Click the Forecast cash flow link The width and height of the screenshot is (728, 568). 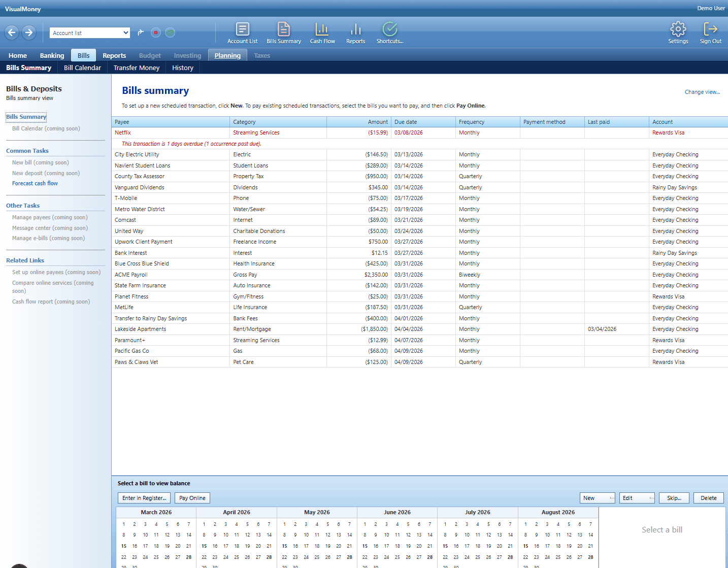coord(35,184)
